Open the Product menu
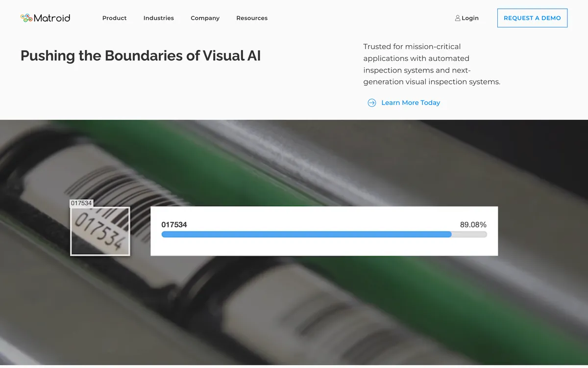This screenshot has height=368, width=588. pyautogui.click(x=115, y=18)
